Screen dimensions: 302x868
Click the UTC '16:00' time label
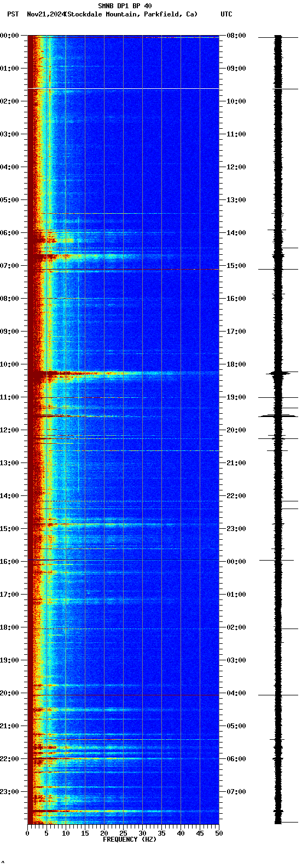236,299
